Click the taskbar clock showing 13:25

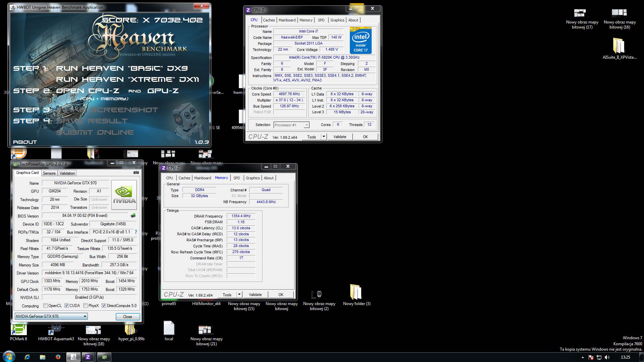[625, 357]
